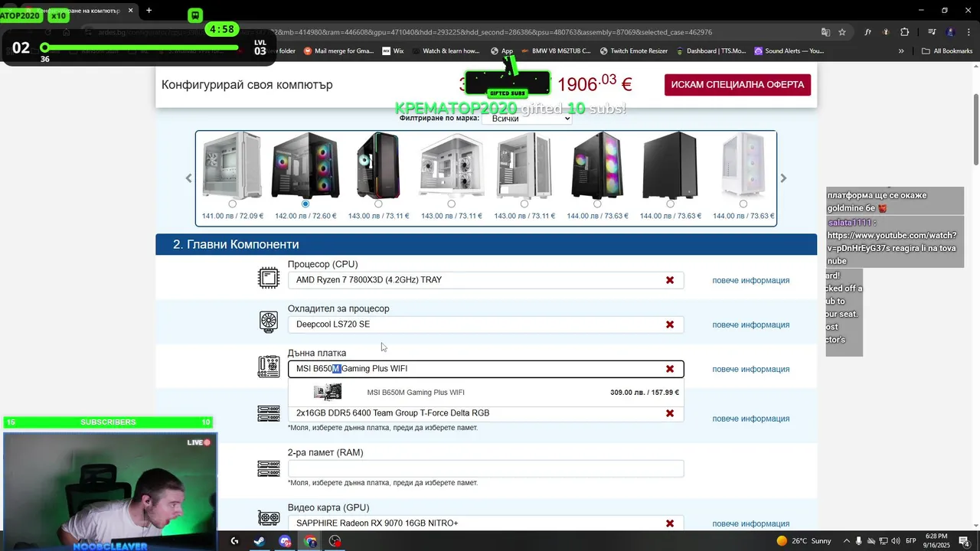
Task: Open повече информация for the first RAM
Action: pyautogui.click(x=750, y=419)
